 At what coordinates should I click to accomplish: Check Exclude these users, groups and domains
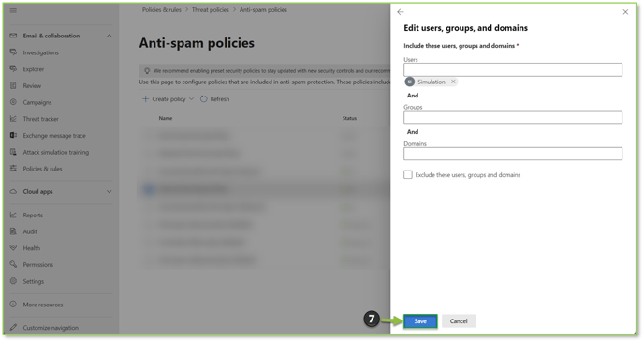tap(408, 174)
